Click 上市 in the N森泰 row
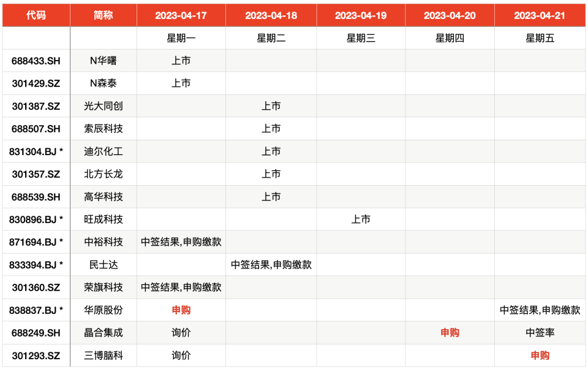Image resolution: width=588 pixels, height=369 pixels. click(181, 83)
